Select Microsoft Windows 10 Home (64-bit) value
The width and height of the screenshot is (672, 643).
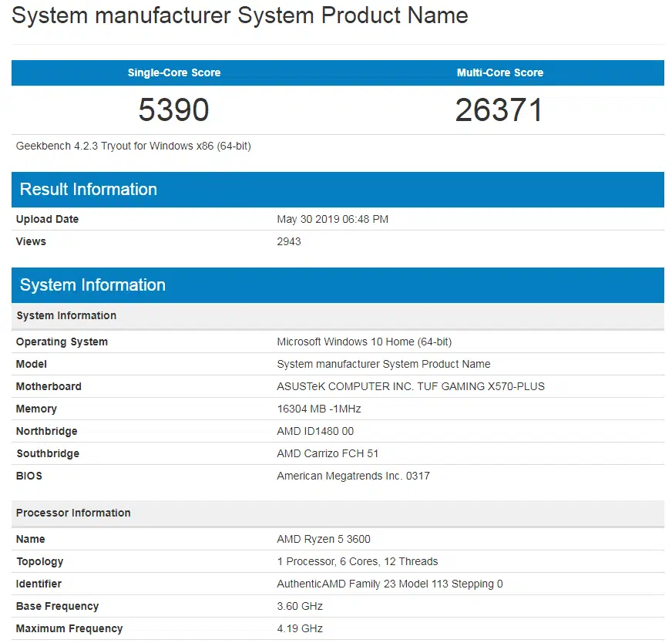[365, 342]
